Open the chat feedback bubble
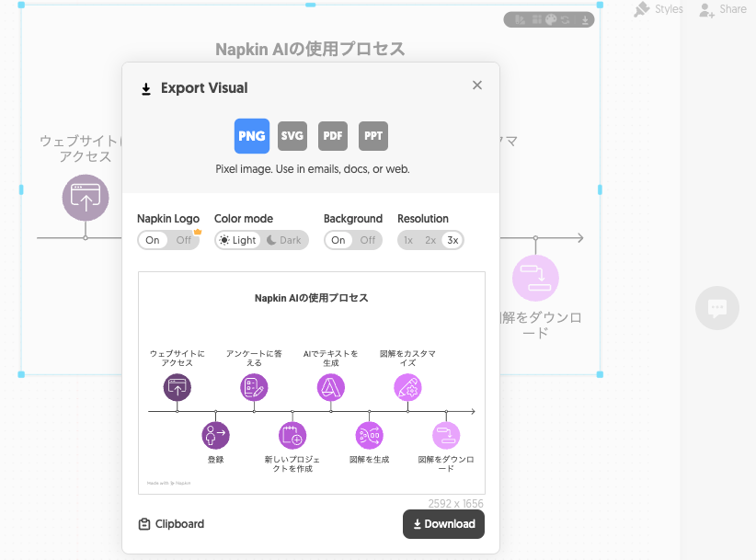Image resolution: width=756 pixels, height=560 pixels. coord(717,308)
